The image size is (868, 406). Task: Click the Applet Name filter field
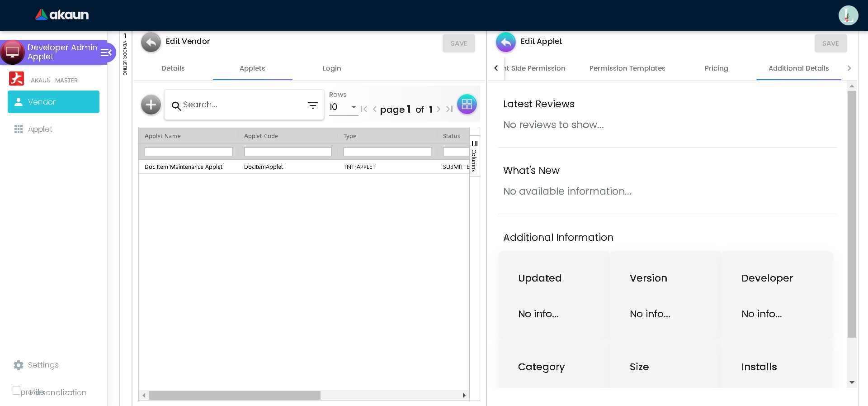(x=188, y=152)
